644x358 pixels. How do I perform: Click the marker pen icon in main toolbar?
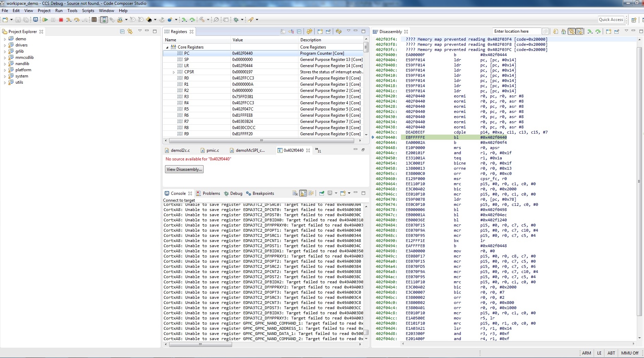[x=251, y=20]
